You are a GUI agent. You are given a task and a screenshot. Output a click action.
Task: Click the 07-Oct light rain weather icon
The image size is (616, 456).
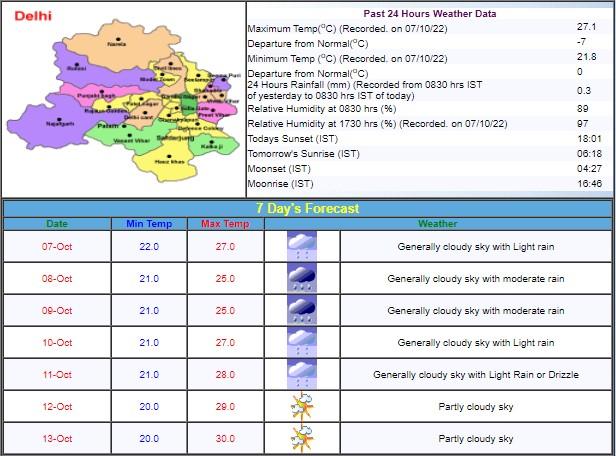tap(302, 247)
